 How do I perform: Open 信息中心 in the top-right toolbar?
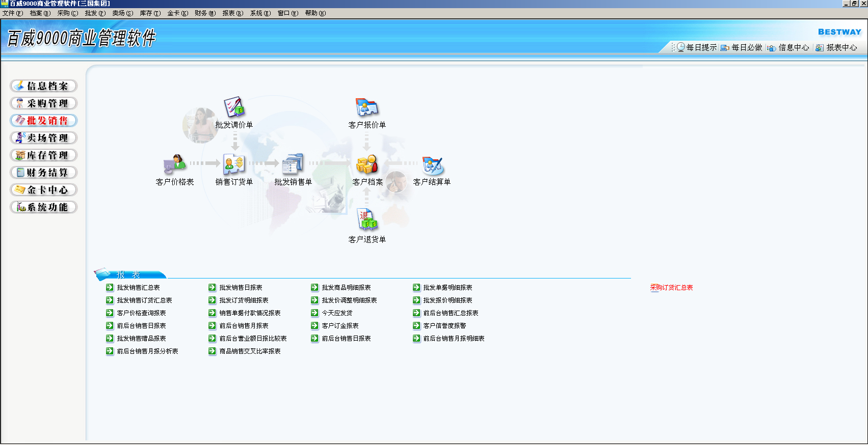(x=788, y=47)
